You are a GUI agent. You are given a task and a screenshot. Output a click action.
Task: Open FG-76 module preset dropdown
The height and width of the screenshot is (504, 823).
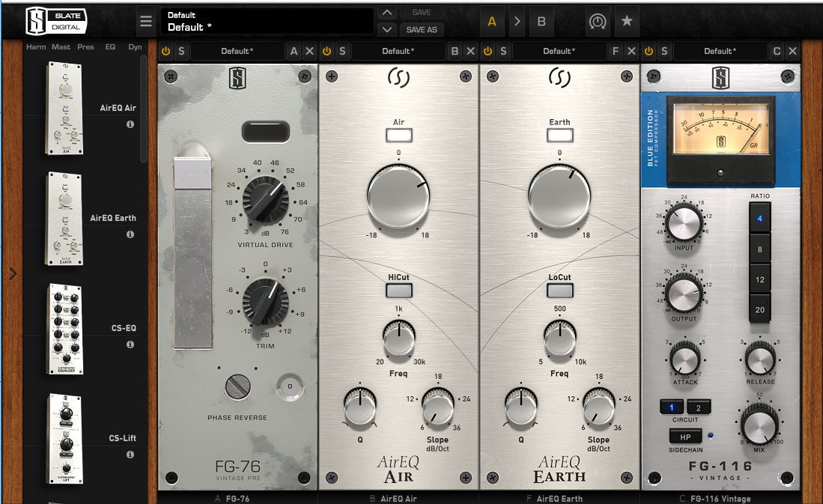(x=237, y=51)
